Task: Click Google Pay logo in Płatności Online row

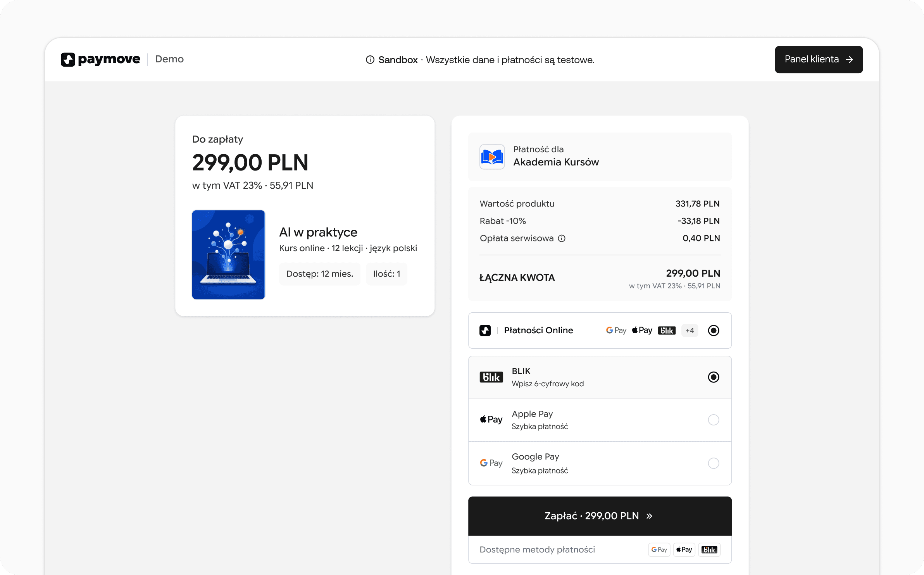Action: (616, 331)
